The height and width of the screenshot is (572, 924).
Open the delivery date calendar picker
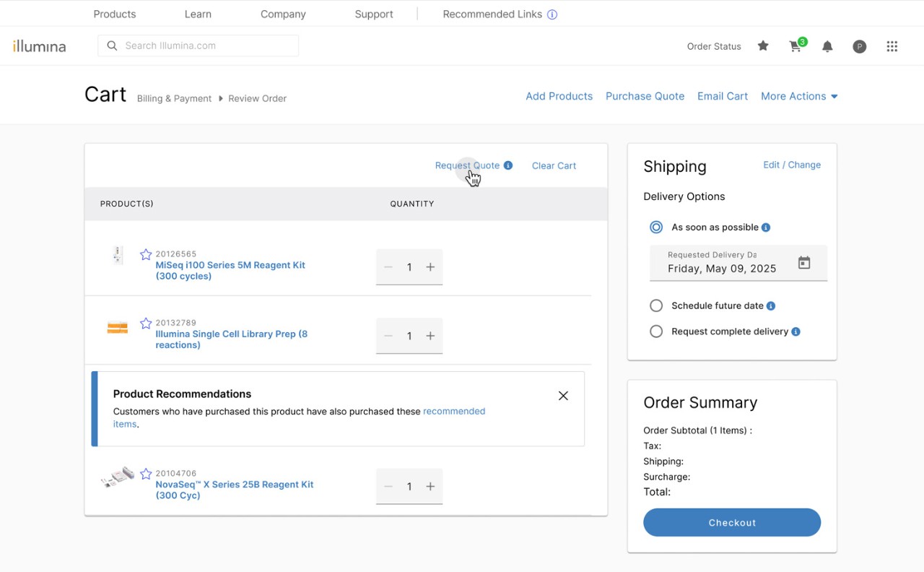pos(804,263)
